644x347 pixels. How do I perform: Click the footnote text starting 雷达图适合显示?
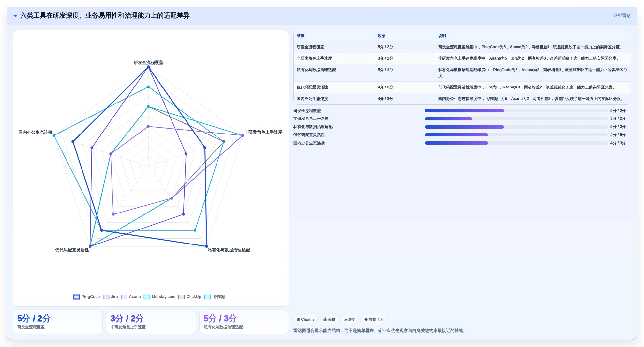380,331
